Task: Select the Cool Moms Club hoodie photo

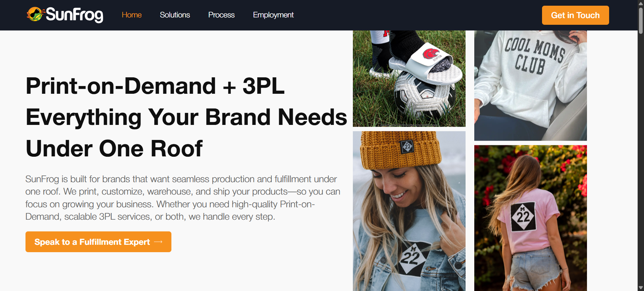Action: (x=531, y=85)
